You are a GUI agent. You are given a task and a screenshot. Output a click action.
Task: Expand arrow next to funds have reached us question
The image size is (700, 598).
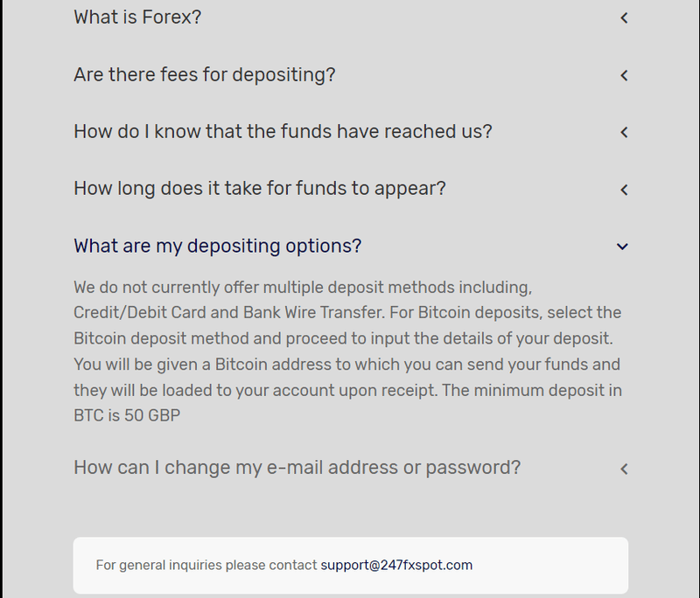point(624,132)
